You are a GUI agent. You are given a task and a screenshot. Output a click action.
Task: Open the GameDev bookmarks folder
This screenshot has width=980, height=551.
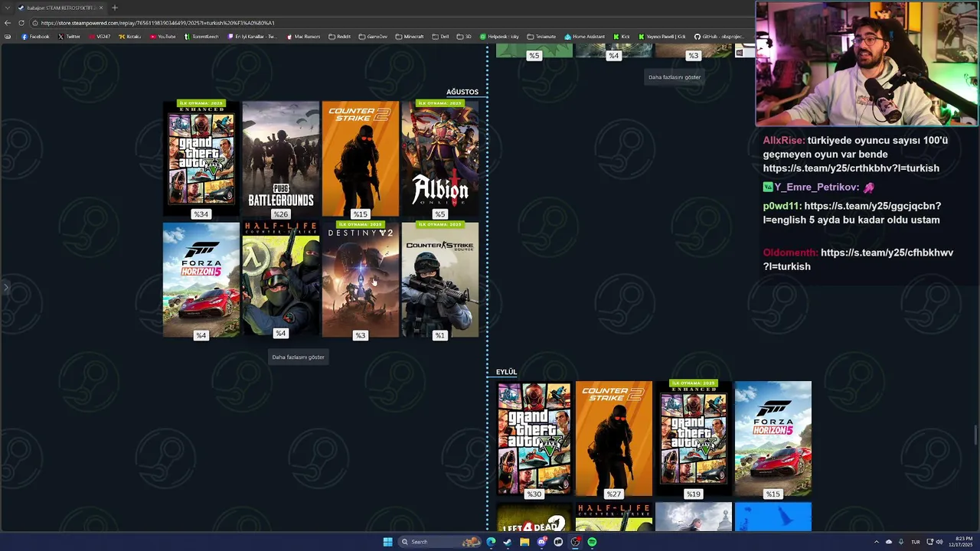click(x=373, y=37)
